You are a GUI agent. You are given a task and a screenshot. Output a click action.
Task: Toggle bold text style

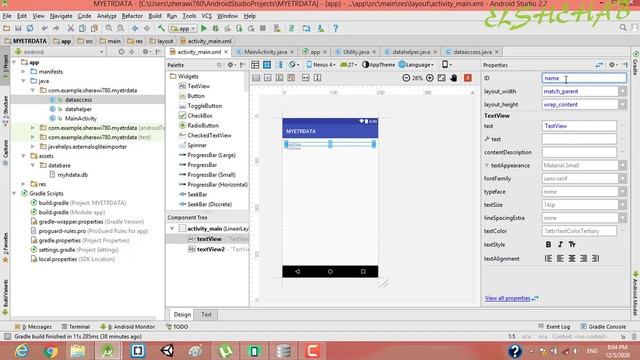(x=548, y=244)
